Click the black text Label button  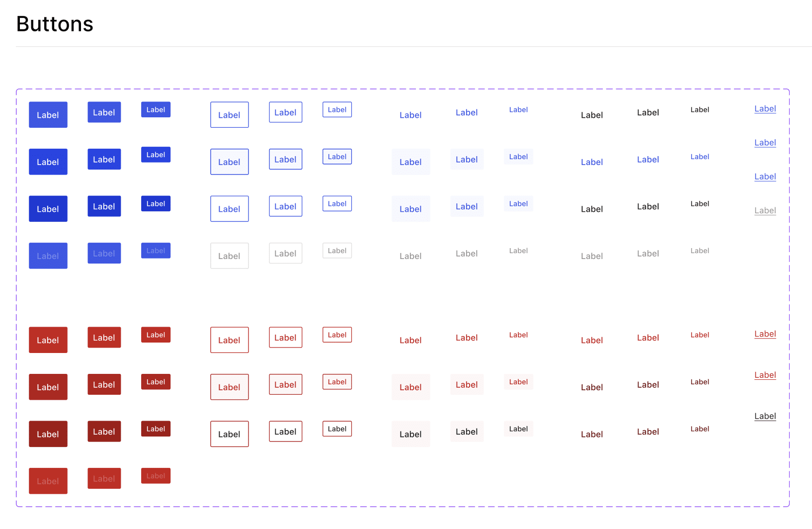tap(591, 115)
